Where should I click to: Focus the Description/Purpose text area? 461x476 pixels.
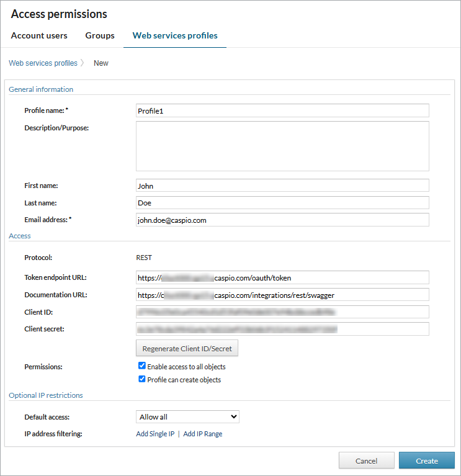click(x=282, y=146)
